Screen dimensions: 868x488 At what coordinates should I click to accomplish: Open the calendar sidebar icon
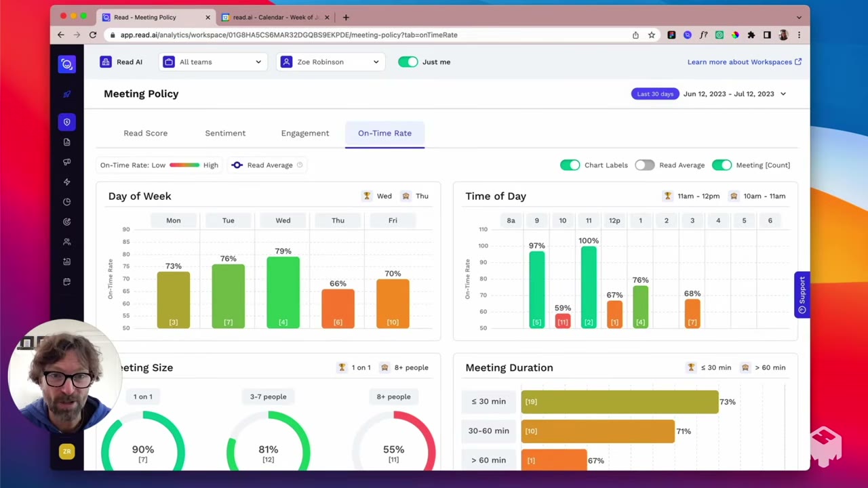[x=66, y=282]
